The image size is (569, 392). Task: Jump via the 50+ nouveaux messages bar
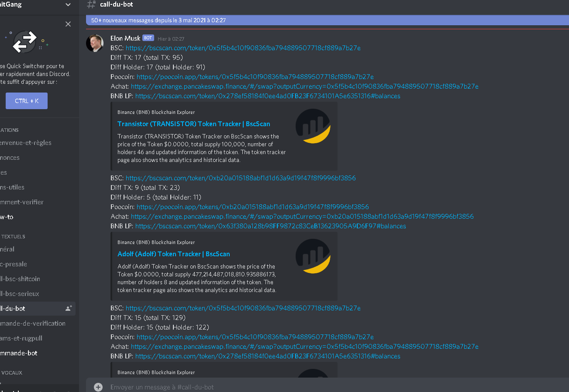point(328,20)
